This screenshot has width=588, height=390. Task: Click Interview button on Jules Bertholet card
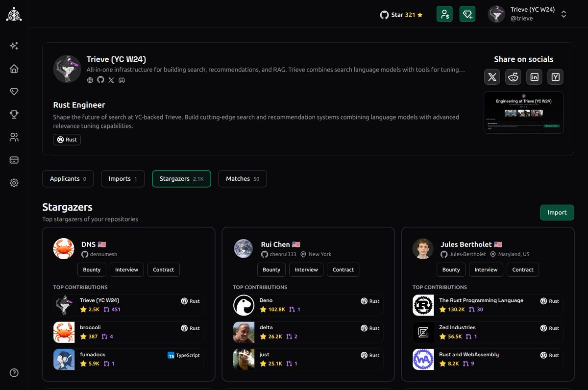pyautogui.click(x=486, y=270)
